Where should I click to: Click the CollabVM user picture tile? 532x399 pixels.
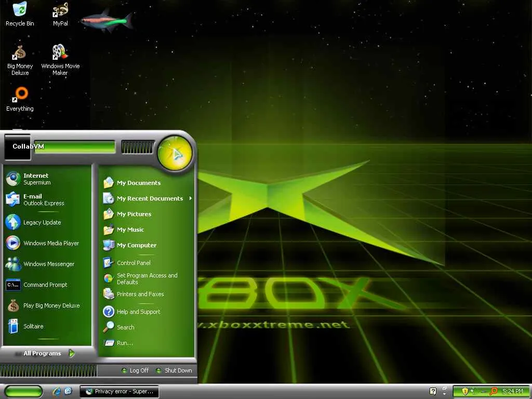click(17, 147)
